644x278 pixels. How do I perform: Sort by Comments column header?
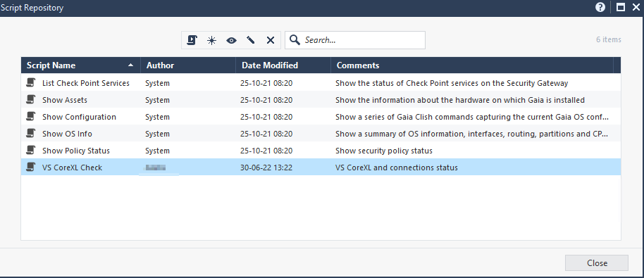(472, 65)
